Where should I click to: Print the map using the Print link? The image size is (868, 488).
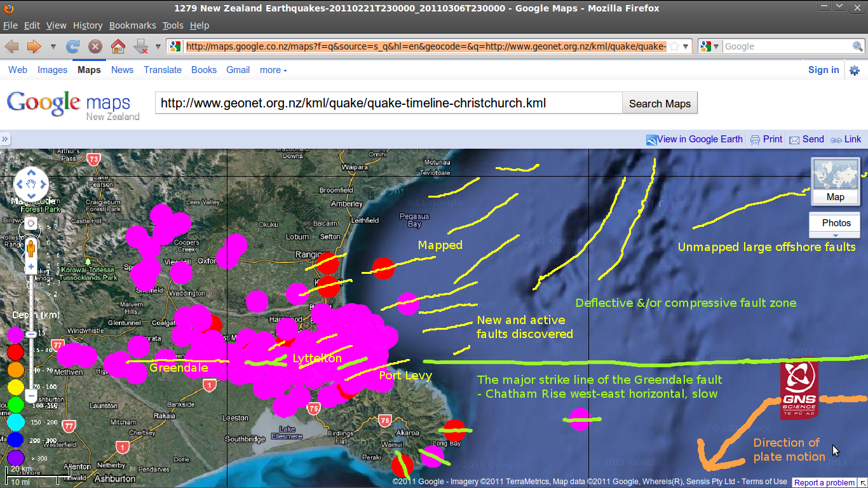[766, 139]
